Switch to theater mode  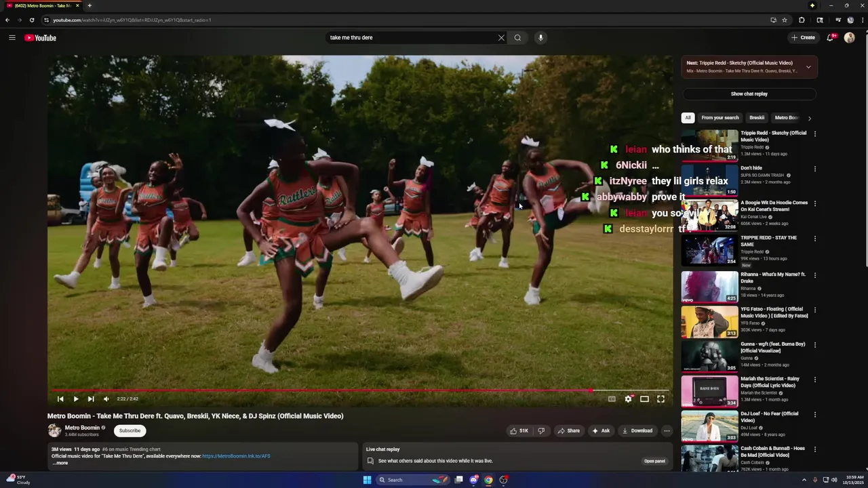tap(644, 399)
